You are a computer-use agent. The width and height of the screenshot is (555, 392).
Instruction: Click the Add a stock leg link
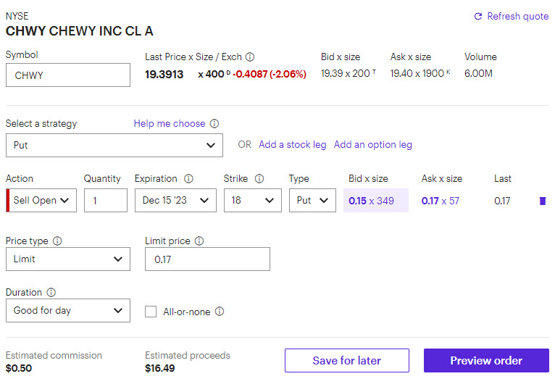pos(292,145)
